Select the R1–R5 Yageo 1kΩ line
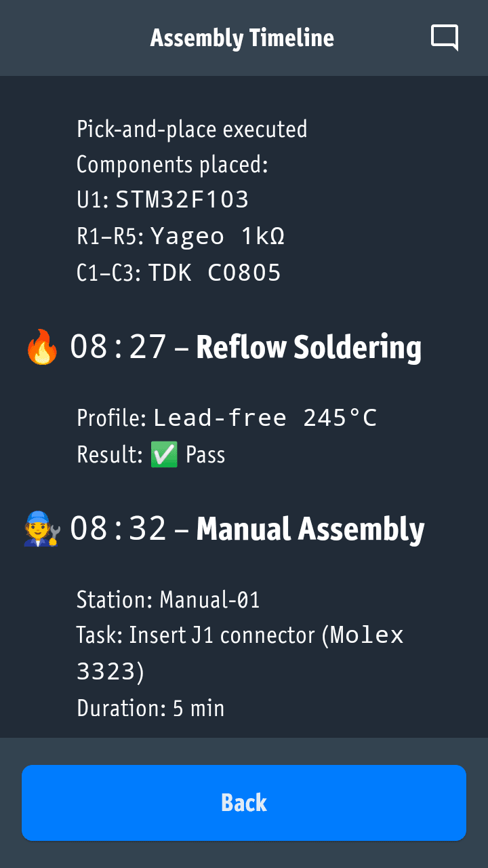Screen dimensions: 488x868 [180, 237]
